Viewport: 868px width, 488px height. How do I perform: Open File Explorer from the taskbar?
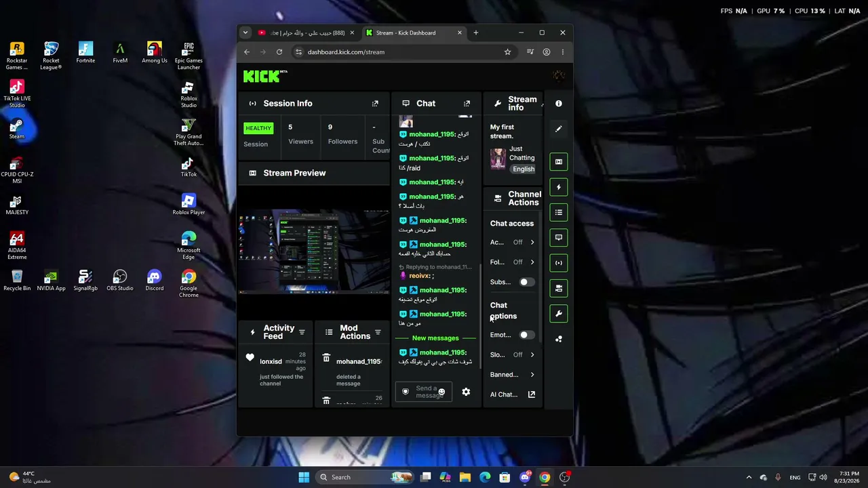pyautogui.click(x=465, y=477)
